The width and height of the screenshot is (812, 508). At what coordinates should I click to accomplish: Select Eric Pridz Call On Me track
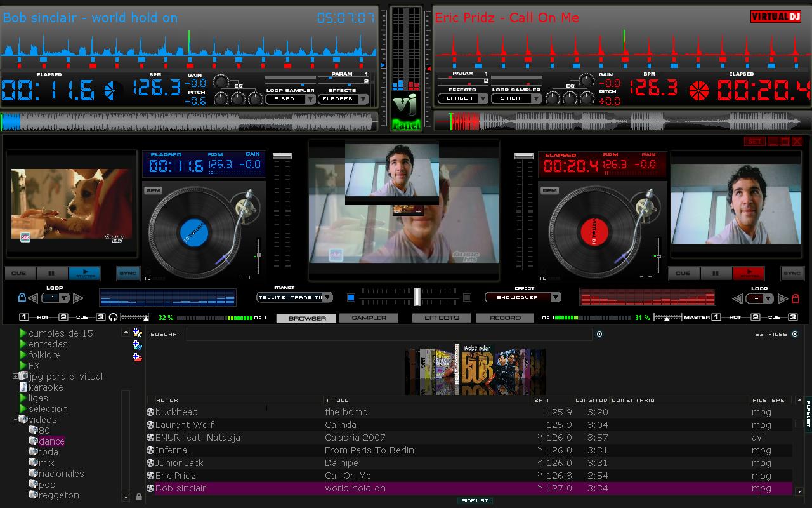point(469,476)
